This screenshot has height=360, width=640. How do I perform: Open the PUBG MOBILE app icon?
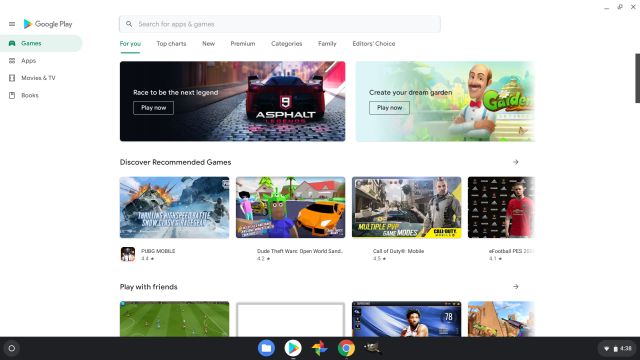(128, 254)
